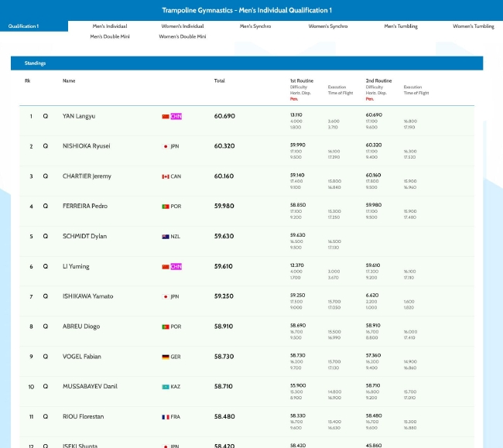
Task: Click the Japan flag beside NISHIOKA Ryusei
Action: click(166, 146)
